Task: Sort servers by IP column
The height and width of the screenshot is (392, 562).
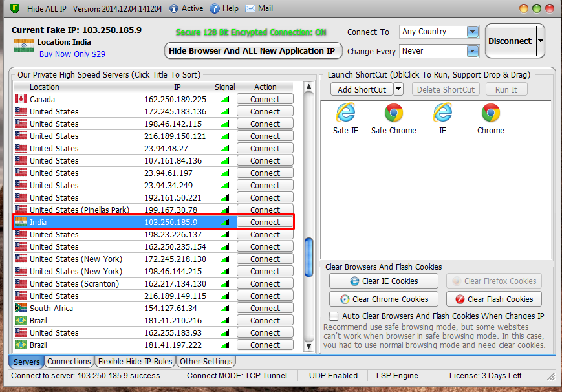Action: point(177,87)
